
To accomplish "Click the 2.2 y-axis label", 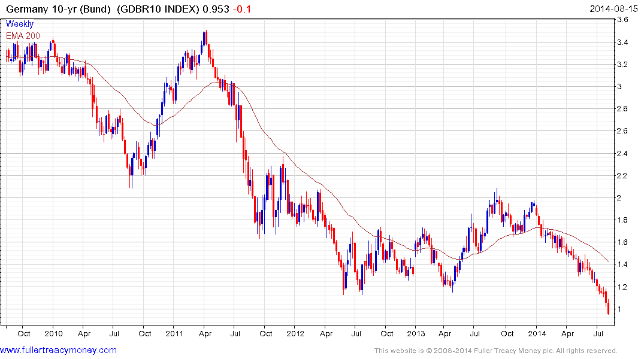I will (622, 175).
